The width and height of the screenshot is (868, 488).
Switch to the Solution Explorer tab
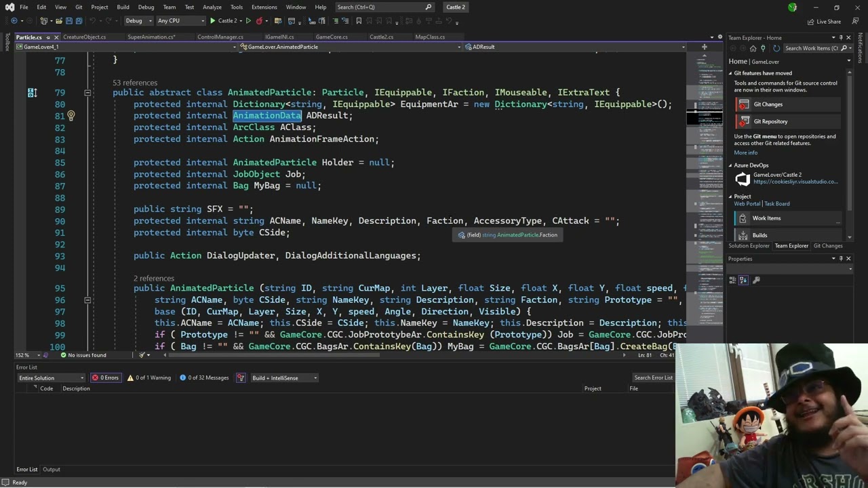click(749, 246)
